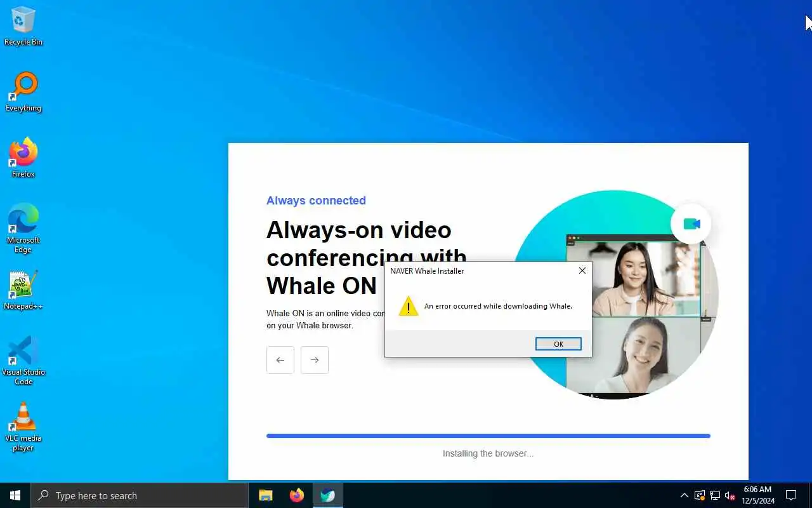Click the network status tray icon
Viewport: 812px width, 508px height.
[715, 495]
